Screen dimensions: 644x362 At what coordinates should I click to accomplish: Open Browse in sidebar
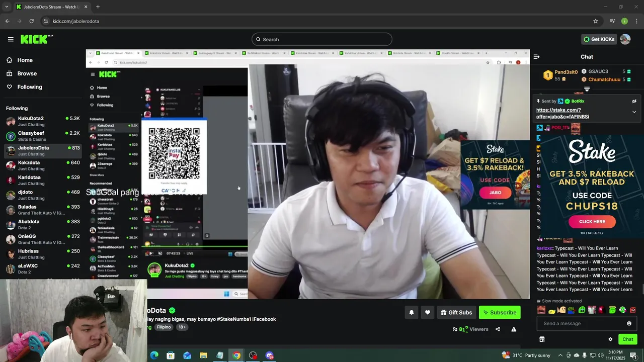(27, 73)
